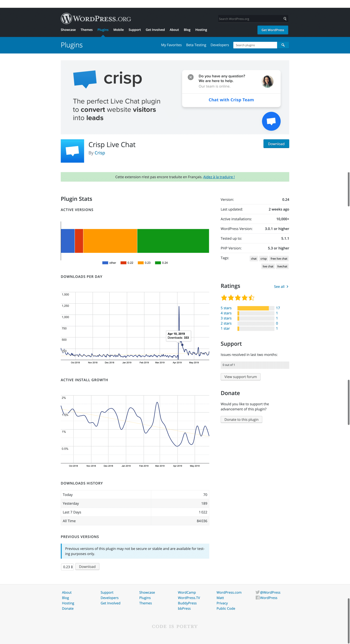Image resolution: width=350 pixels, height=644 pixels.
Task: Click the red 0.22 legend swatch
Action: tap(123, 263)
